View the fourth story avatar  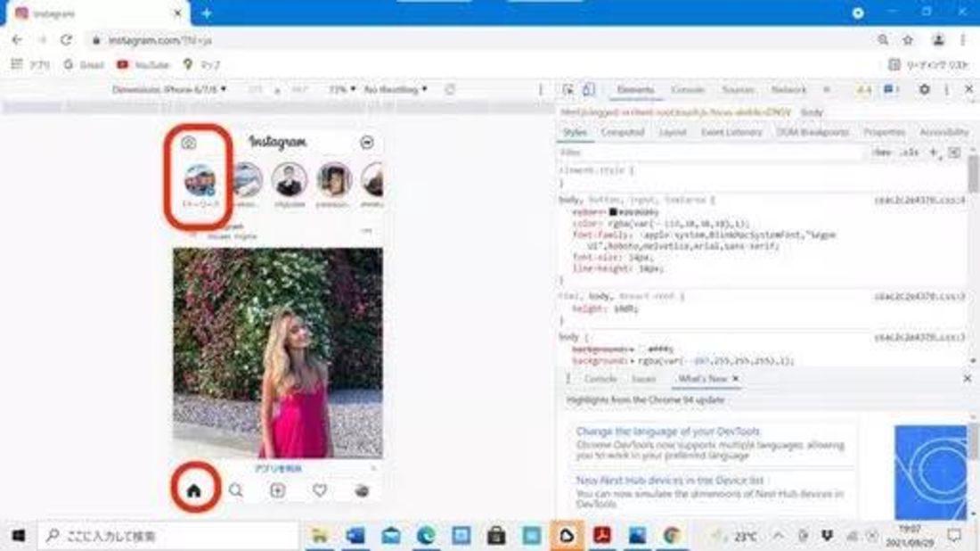(x=334, y=180)
